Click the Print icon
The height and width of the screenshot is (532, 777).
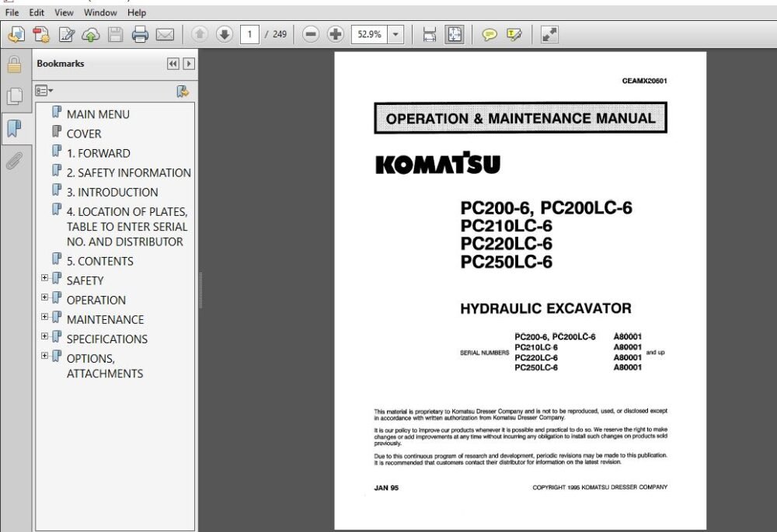[140, 34]
